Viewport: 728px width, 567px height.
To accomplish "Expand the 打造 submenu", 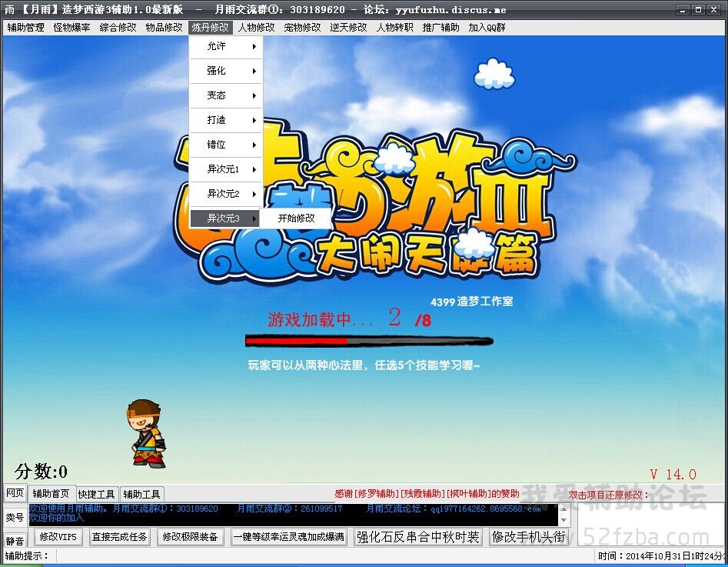I will 226,120.
